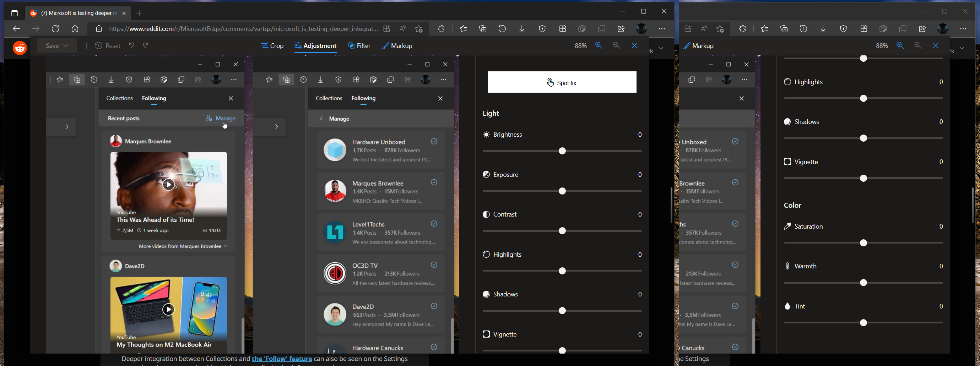Zoom in on the image at 88%
Image resolution: width=980 pixels, height=366 pixels.
click(x=599, y=45)
